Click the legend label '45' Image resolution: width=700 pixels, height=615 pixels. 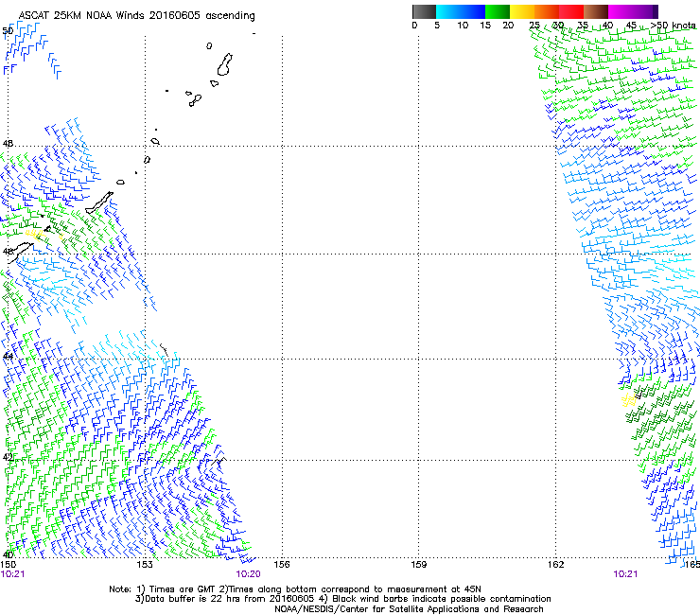pos(631,26)
